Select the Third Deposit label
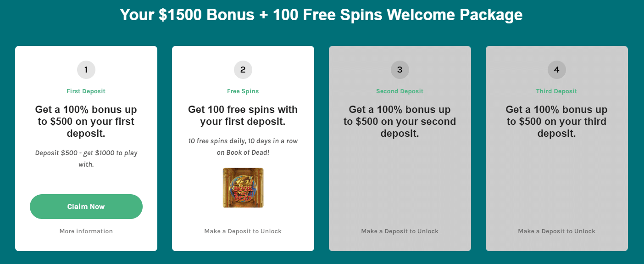This screenshot has height=264, width=644. point(557,91)
